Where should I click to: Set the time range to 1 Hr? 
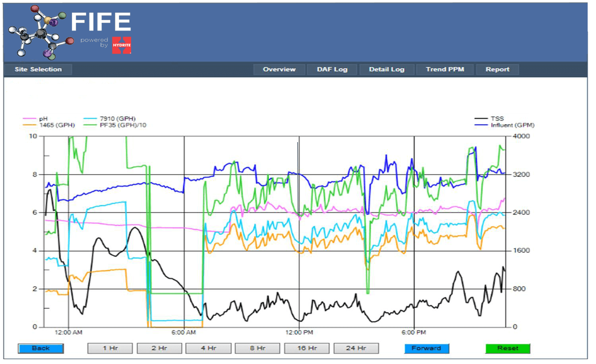[110, 349]
